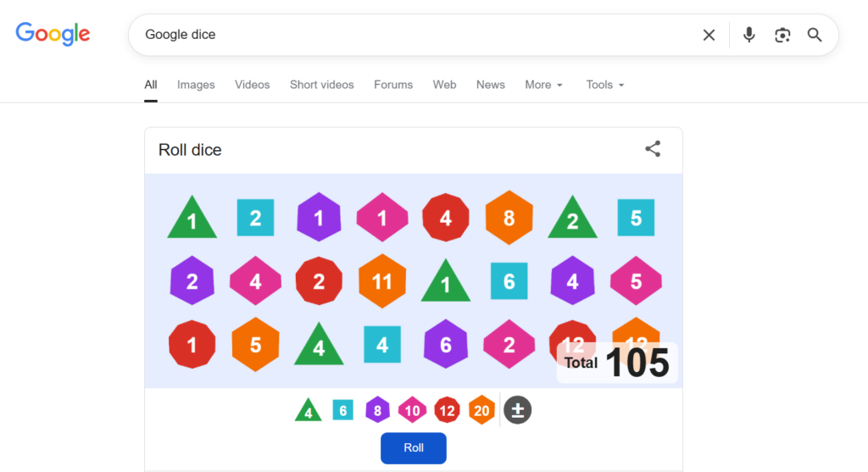Click the orange die showing 11
The image size is (868, 472).
tap(382, 281)
